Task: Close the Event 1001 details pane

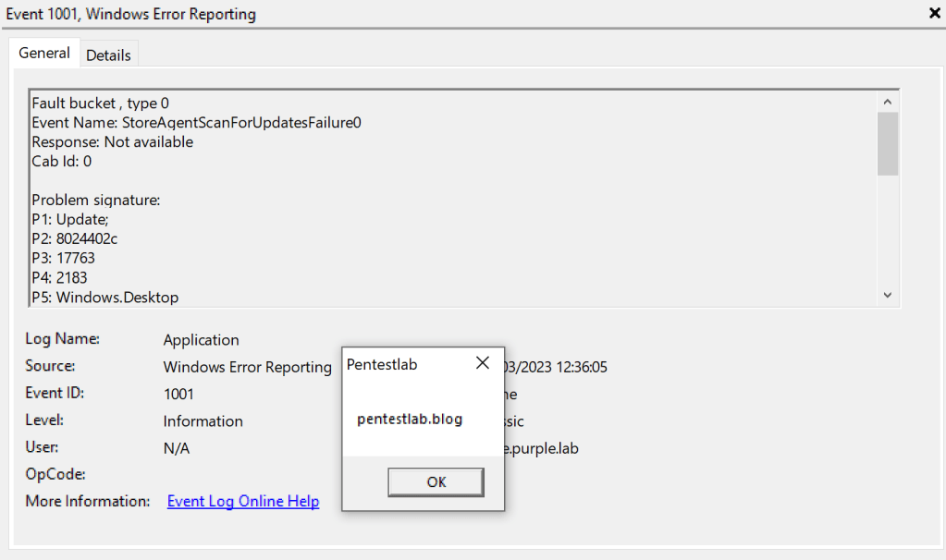Action: [x=934, y=13]
